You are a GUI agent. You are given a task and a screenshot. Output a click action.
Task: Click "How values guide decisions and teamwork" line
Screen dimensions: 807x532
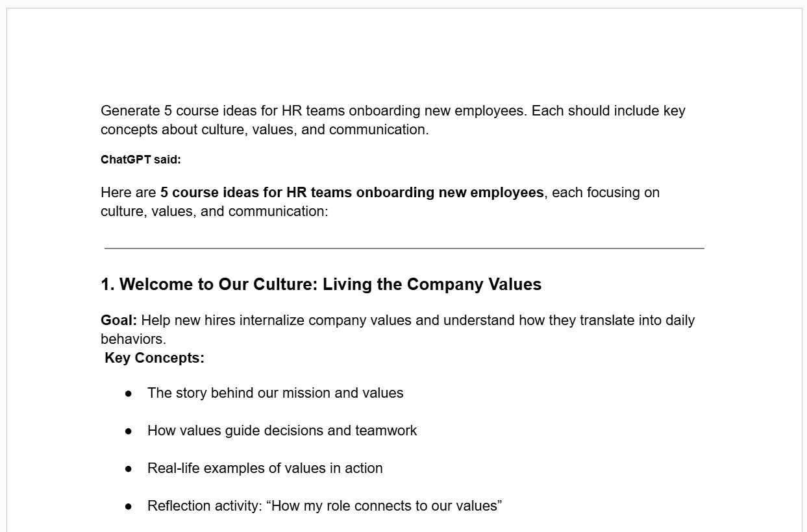[x=282, y=431]
